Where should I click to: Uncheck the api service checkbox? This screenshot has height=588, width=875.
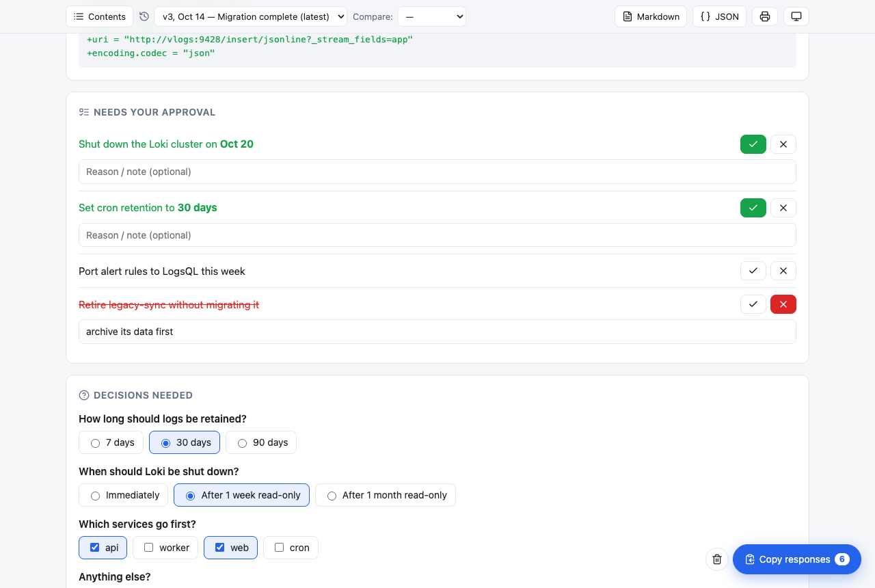[103, 548]
